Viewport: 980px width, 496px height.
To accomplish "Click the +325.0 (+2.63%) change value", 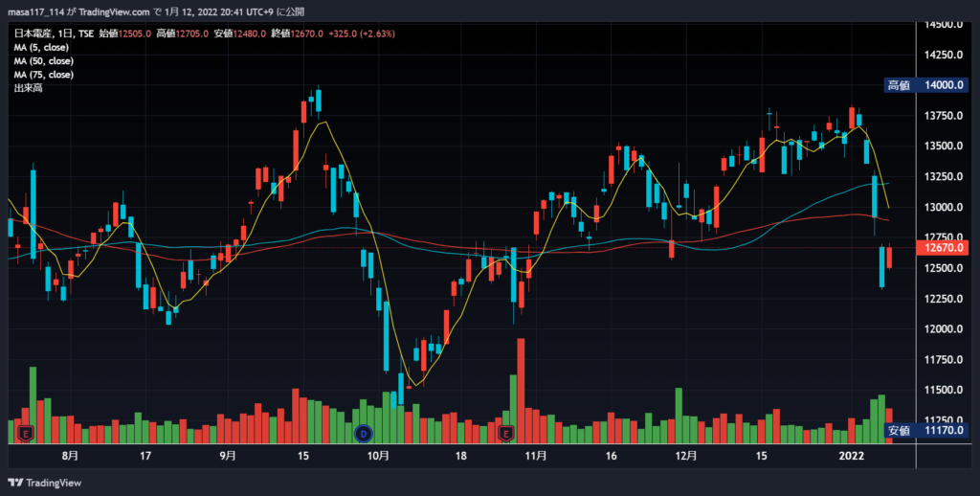I will coord(362,34).
